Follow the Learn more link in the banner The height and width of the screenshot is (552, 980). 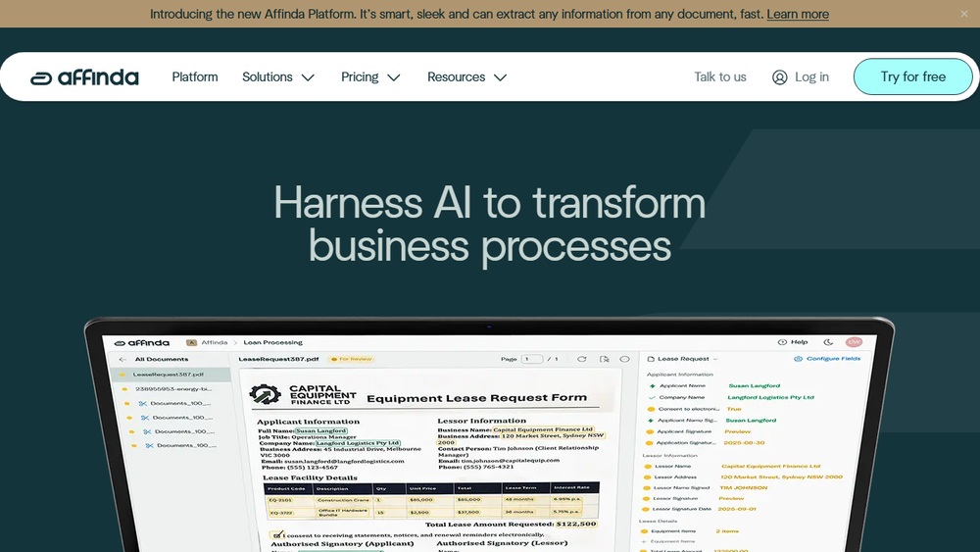[x=798, y=14]
